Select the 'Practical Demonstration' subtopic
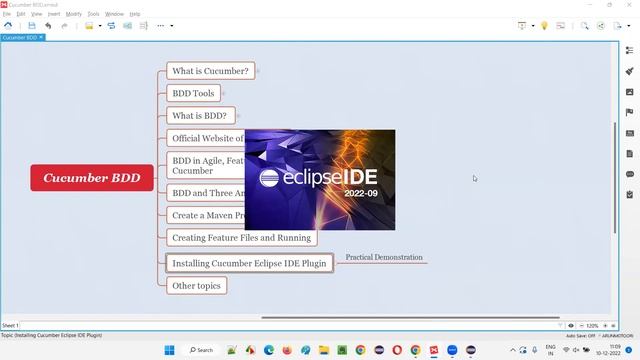The image size is (640, 360). coord(384,257)
